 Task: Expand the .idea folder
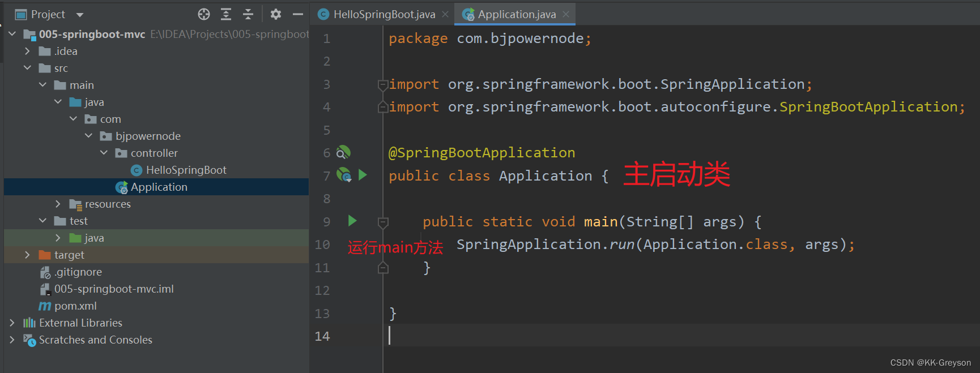pos(27,51)
